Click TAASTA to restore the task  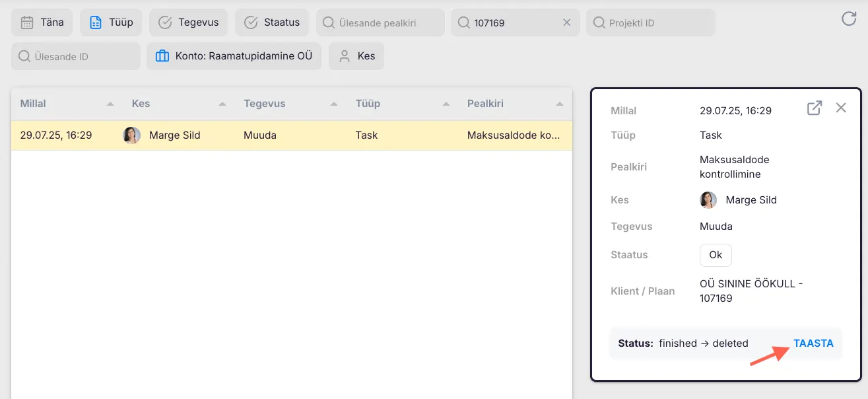click(813, 344)
